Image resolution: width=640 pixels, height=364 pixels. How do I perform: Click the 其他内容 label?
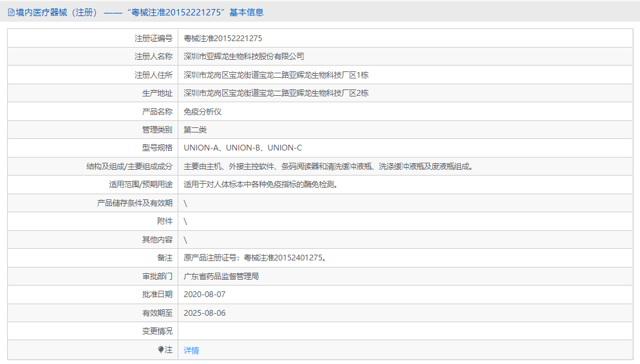pos(157,240)
